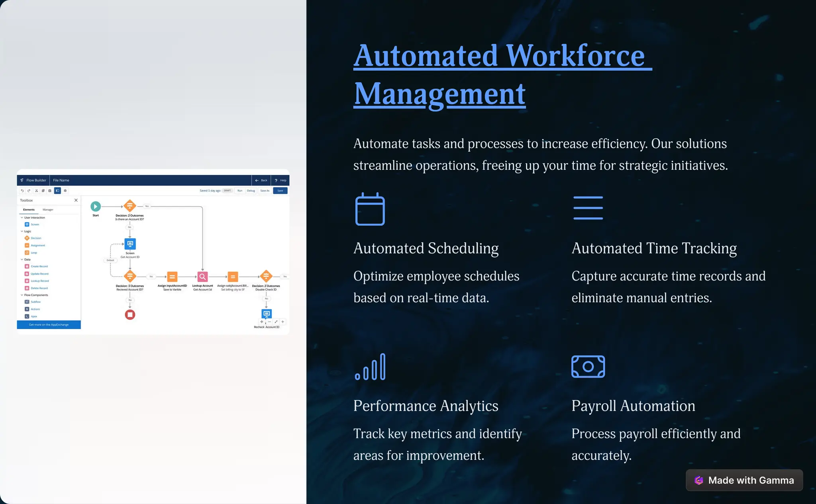Select the Update Record element

(x=37, y=274)
